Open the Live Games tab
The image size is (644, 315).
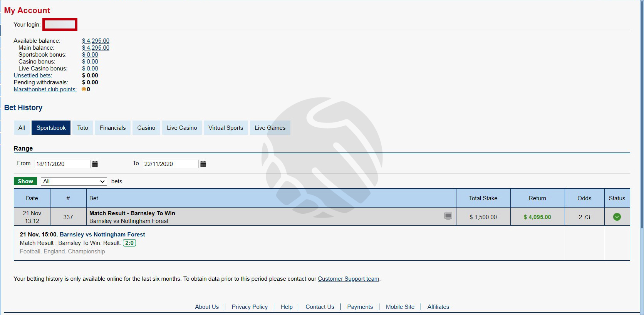point(270,128)
